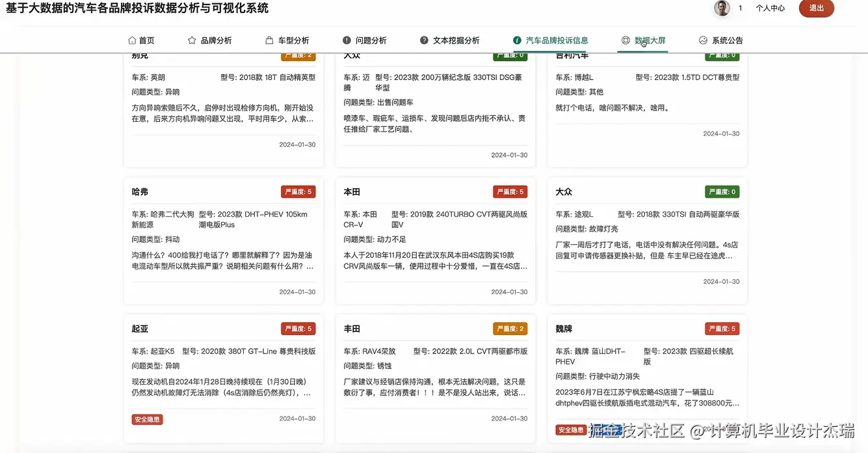Screen dimensions: 868x453
Task: Click the red 退出 logout button
Action: (x=817, y=8)
